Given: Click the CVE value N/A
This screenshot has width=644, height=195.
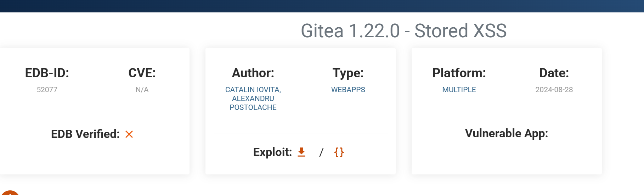Looking at the screenshot, I should [142, 90].
